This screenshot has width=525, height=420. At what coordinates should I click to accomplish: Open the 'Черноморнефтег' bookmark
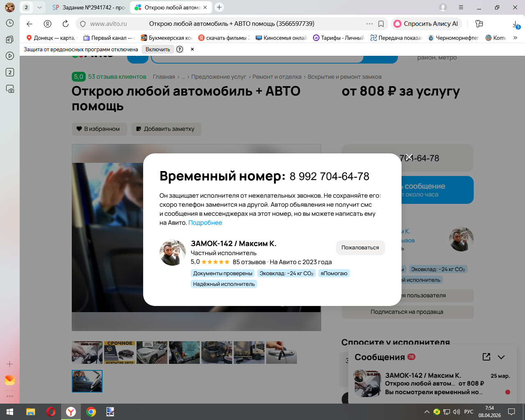click(454, 38)
